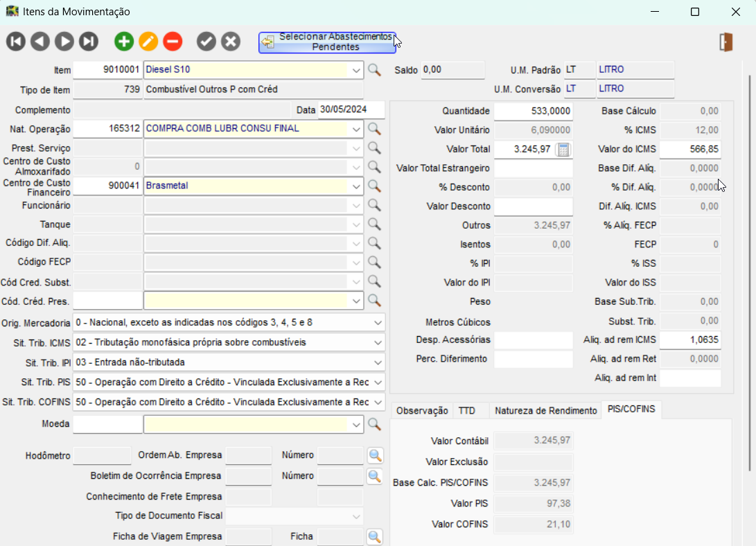756x546 pixels.
Task: Add a new item with green plus
Action: pyautogui.click(x=124, y=42)
